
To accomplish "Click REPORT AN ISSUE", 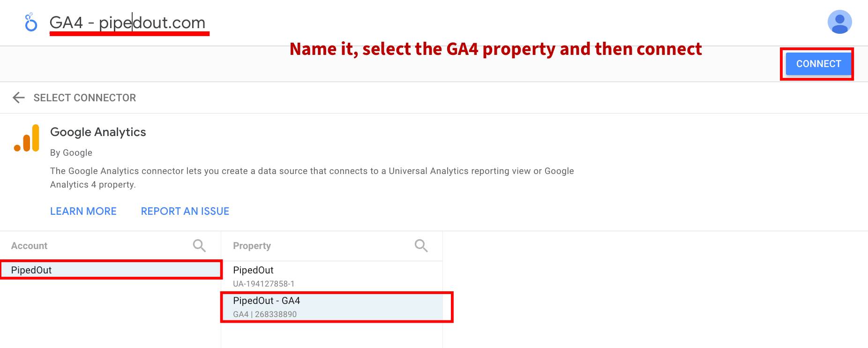I will coord(185,211).
